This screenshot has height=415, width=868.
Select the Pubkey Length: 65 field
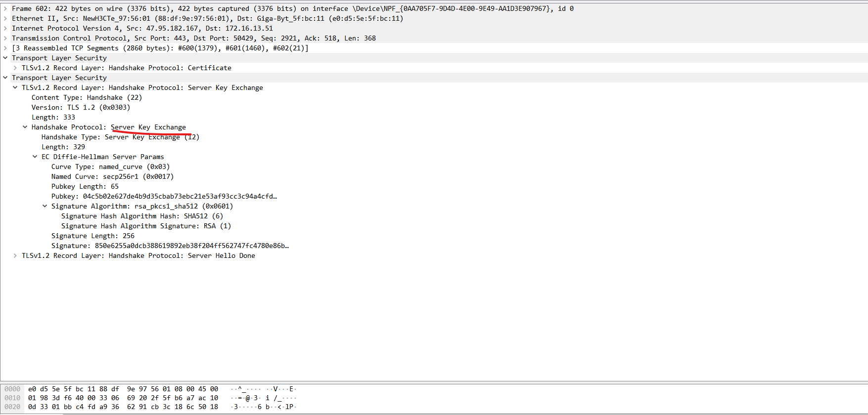(85, 186)
